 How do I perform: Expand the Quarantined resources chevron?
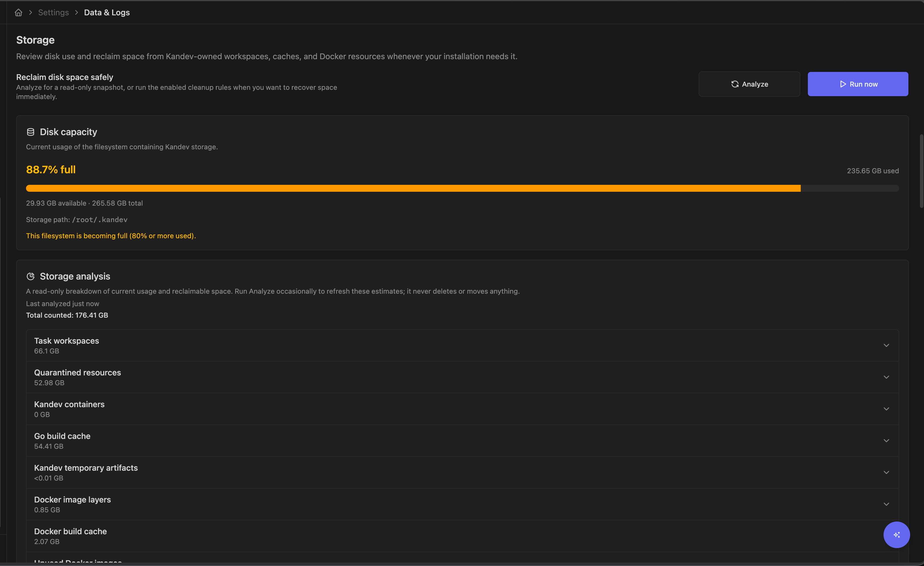(886, 377)
